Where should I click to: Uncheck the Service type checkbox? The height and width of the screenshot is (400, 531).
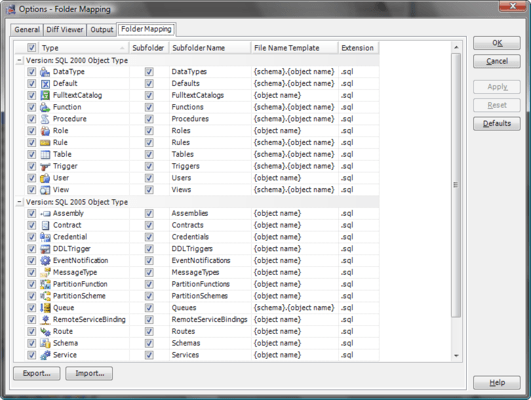(31, 355)
